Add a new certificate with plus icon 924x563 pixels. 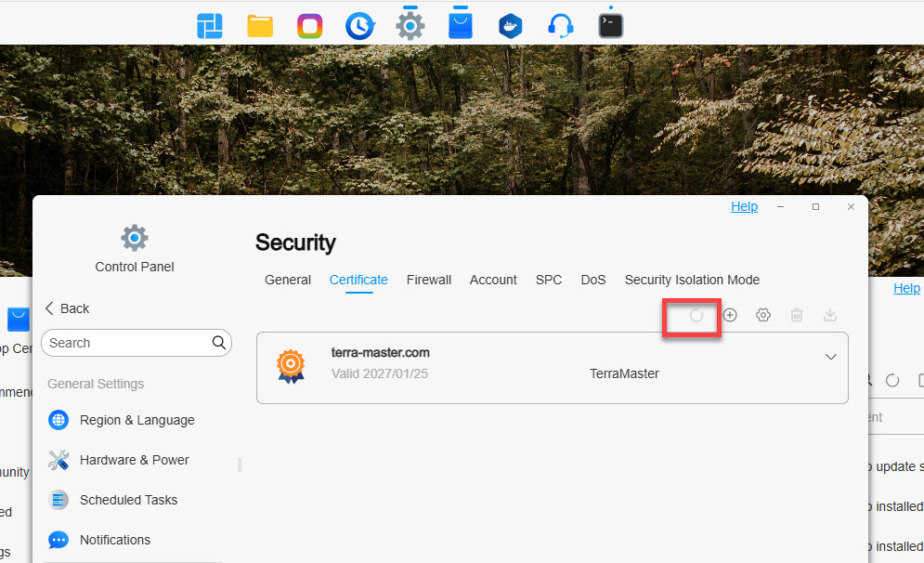[730, 315]
